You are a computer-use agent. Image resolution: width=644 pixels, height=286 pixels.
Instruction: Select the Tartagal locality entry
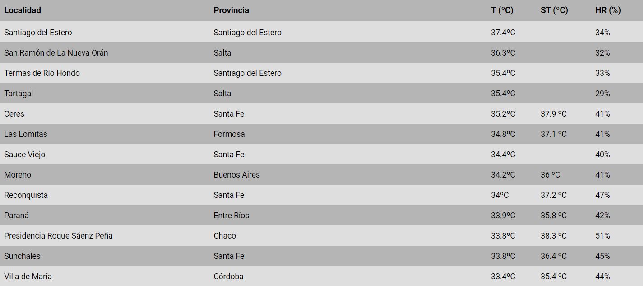coord(19,94)
